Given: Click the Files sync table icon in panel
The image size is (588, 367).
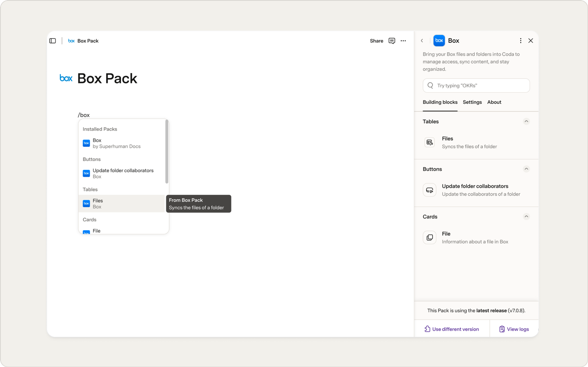Looking at the screenshot, I should (430, 143).
